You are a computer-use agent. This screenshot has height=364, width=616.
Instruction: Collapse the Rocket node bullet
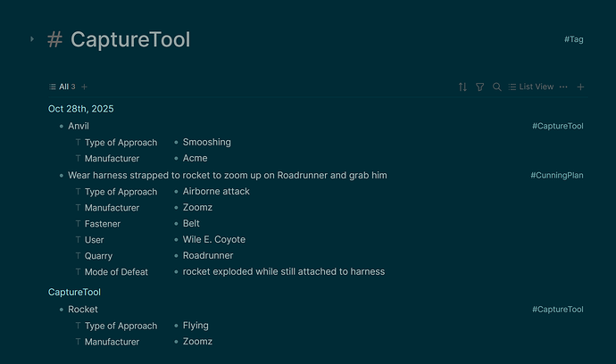point(61,310)
